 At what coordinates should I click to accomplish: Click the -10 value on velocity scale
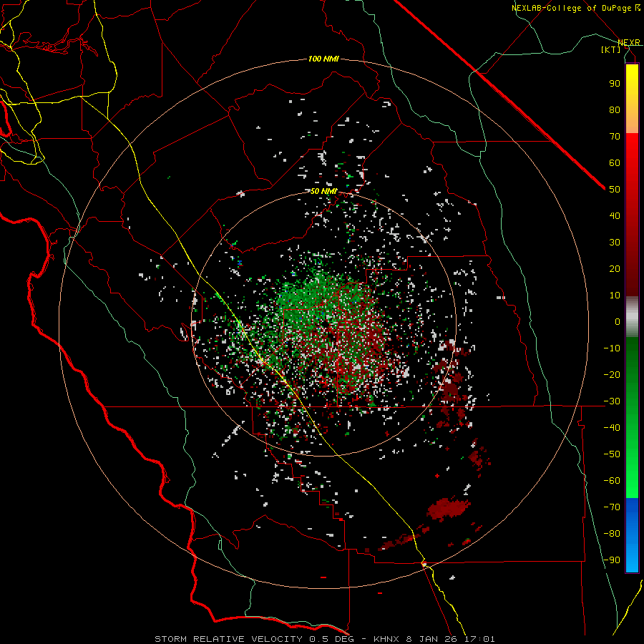[612, 348]
